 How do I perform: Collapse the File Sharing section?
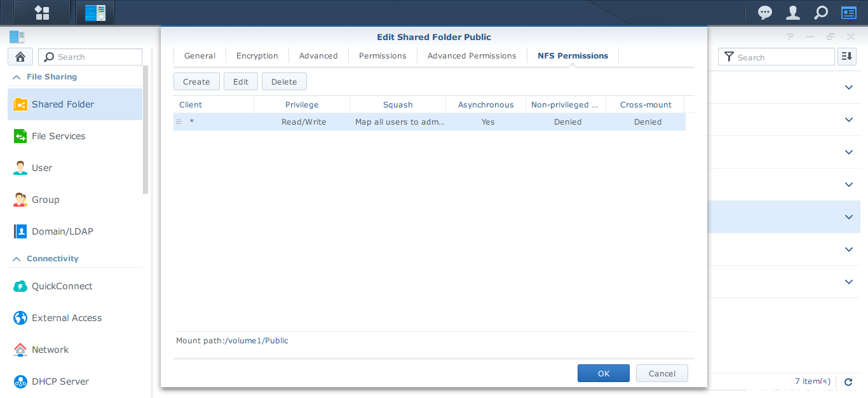pos(16,77)
